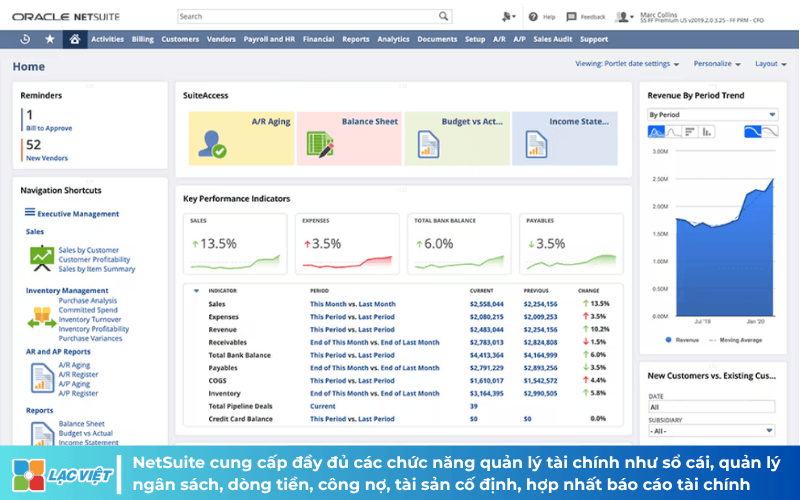
Task: Select the area chart type icon
Action: [x=656, y=132]
